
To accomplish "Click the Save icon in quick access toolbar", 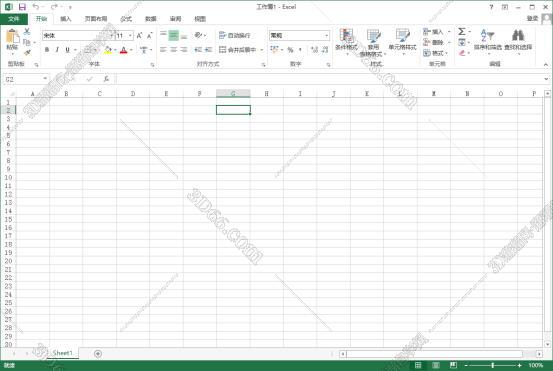I will pyautogui.click(x=22, y=7).
